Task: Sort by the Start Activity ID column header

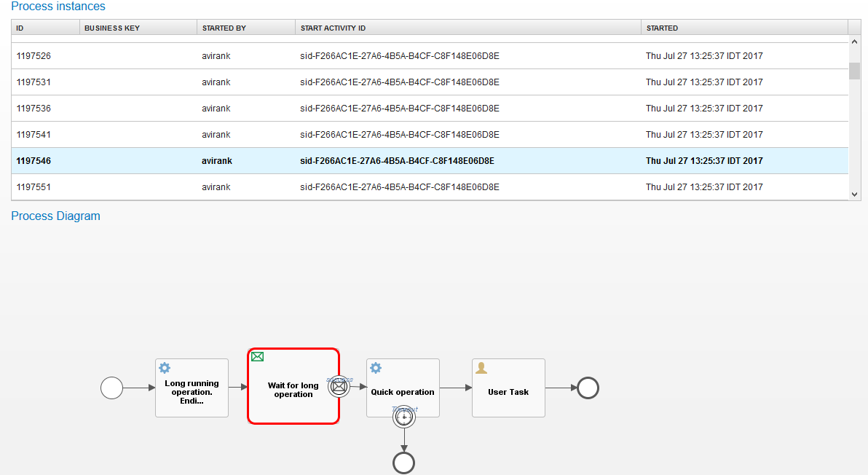Action: pyautogui.click(x=468, y=28)
